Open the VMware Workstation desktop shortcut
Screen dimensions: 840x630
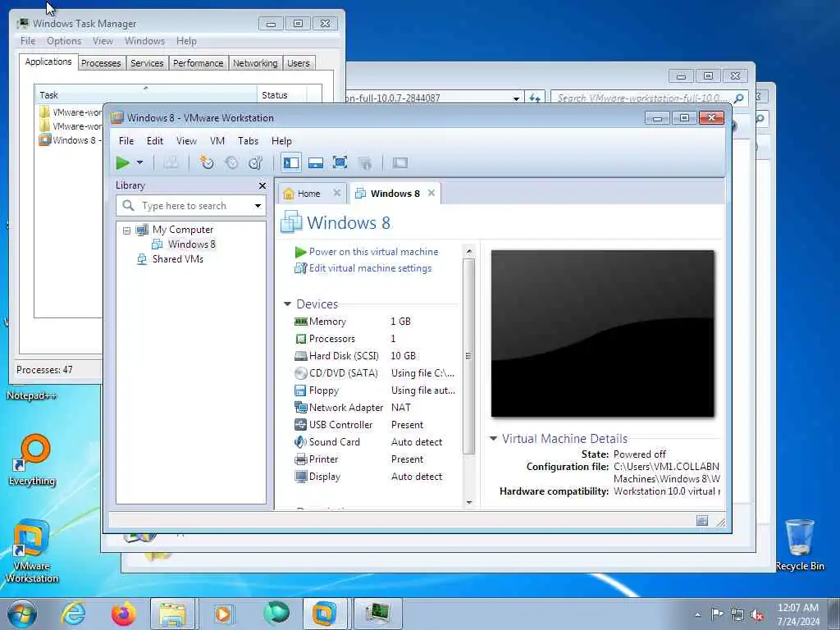[x=32, y=550]
